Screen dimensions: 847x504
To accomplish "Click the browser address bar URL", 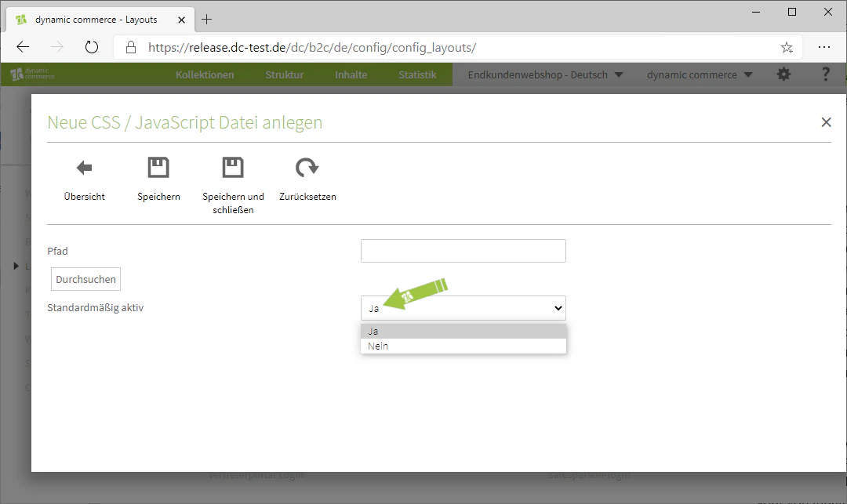I will [x=311, y=48].
